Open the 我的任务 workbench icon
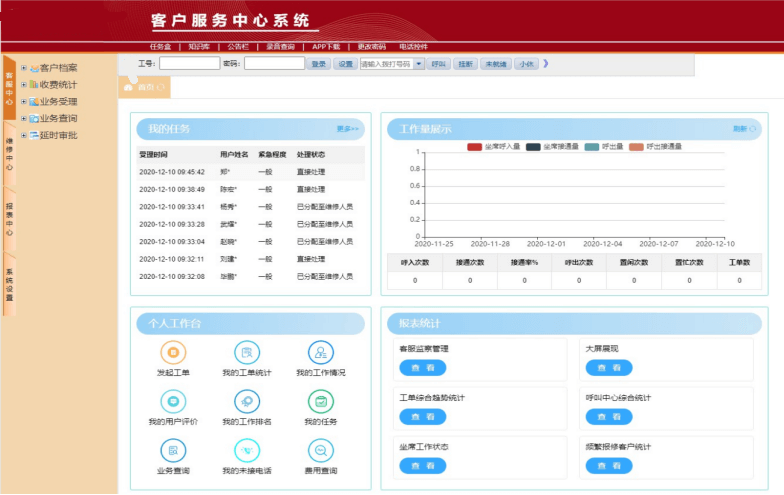This screenshot has width=784, height=495. (320, 402)
